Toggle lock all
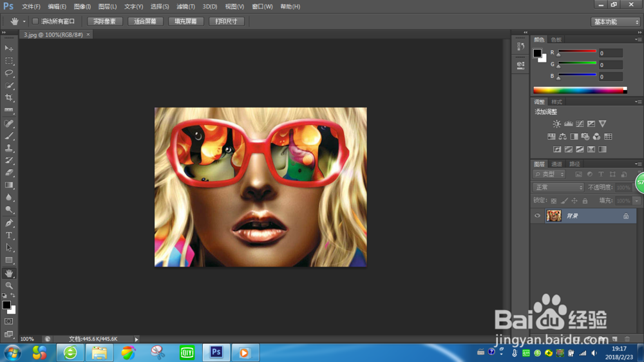The width and height of the screenshot is (644, 362). [585, 201]
